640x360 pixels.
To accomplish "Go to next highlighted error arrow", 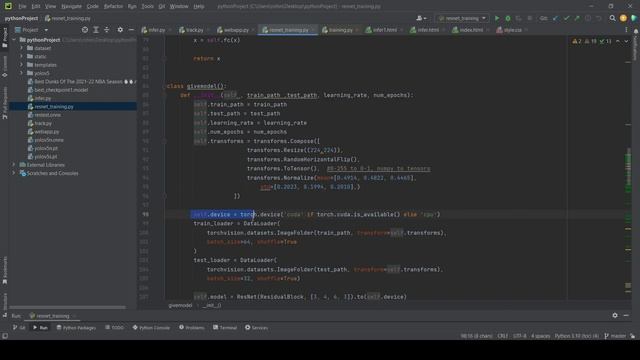I will (627, 41).
